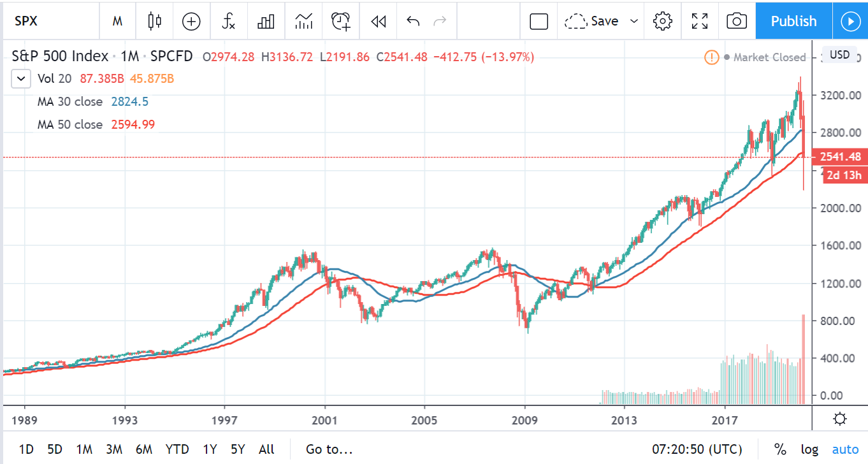Open the Save layout dropdown chevron
The width and height of the screenshot is (868, 464).
(x=634, y=21)
